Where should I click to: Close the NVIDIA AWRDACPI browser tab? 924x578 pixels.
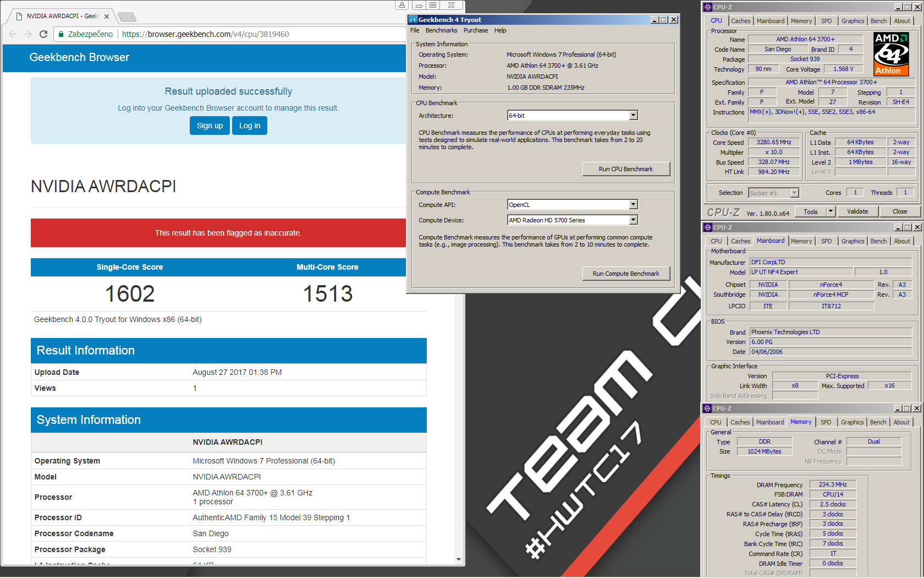(x=107, y=17)
